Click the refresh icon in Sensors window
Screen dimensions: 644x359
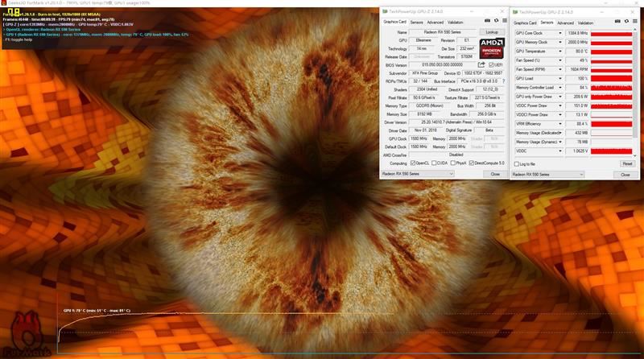coord(626,22)
